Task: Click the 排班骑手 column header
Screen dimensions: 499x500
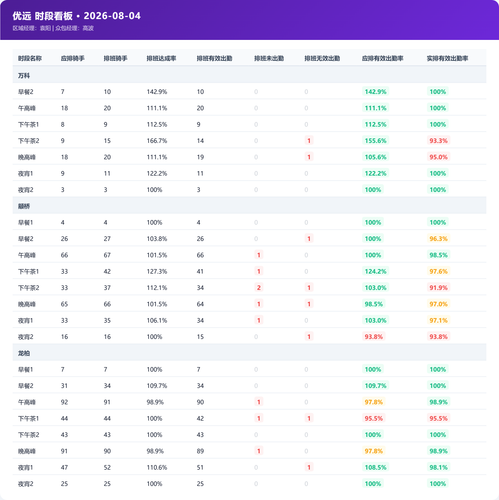Action: pyautogui.click(x=115, y=58)
